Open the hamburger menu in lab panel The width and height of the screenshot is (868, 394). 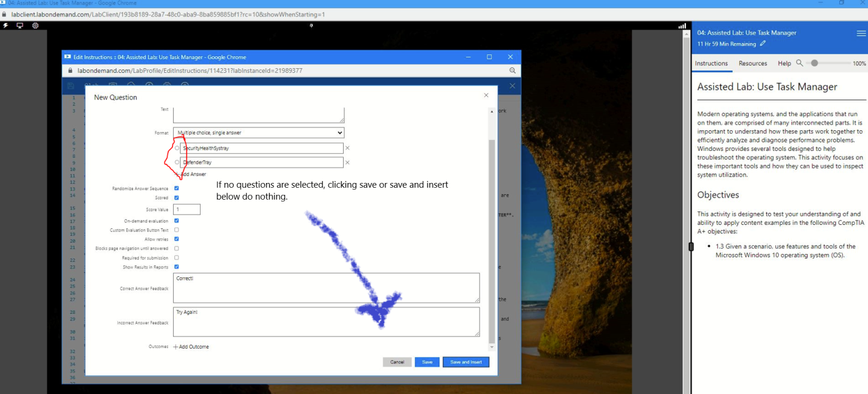tap(861, 33)
